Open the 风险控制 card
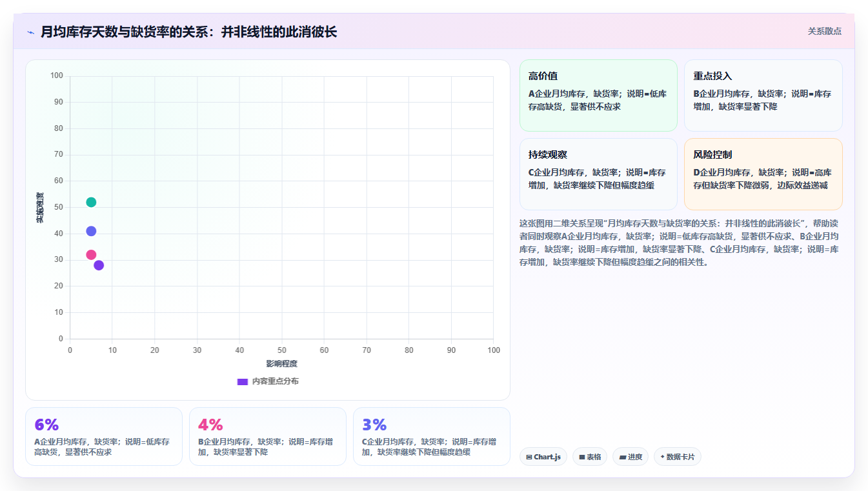Screen dimensions: 868x491 (763, 174)
